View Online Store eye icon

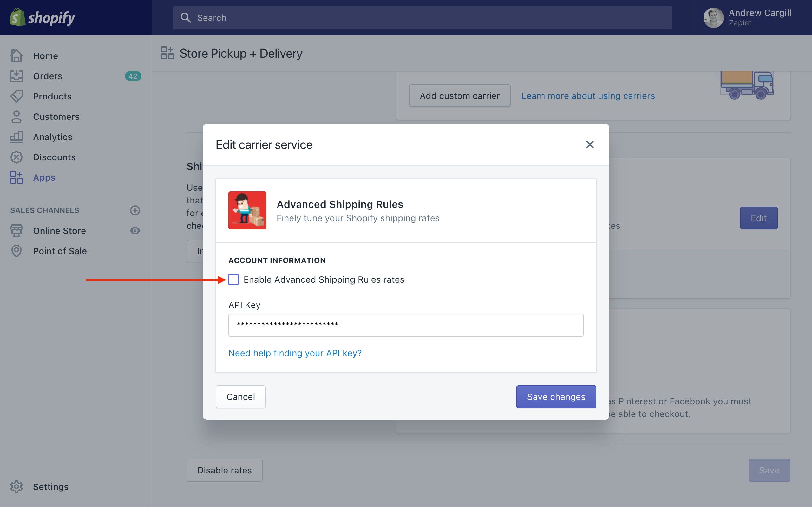(x=135, y=231)
